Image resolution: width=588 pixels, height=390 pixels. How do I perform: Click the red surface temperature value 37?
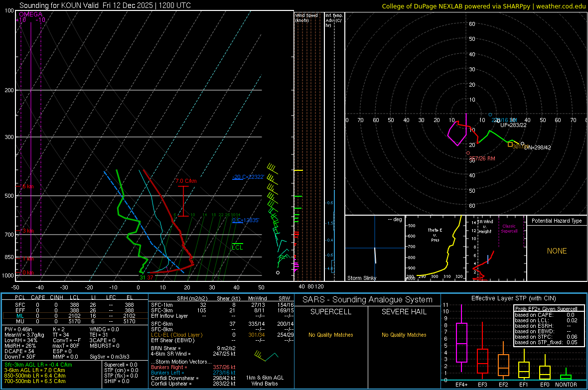coord(150,278)
